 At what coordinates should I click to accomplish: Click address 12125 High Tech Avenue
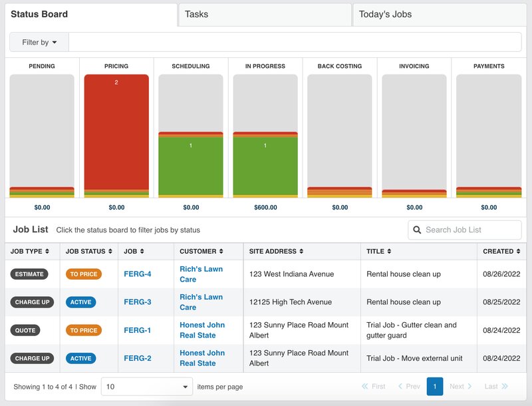[x=291, y=302]
